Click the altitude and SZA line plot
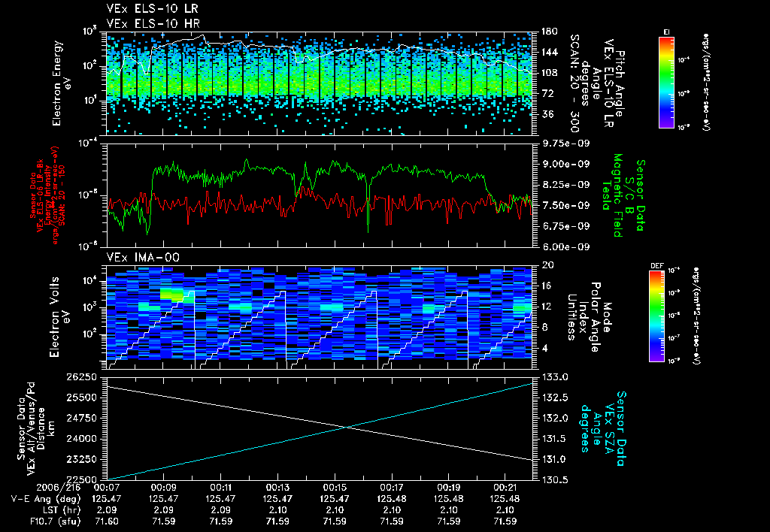Screen dimensions: 770x532 point(319,428)
